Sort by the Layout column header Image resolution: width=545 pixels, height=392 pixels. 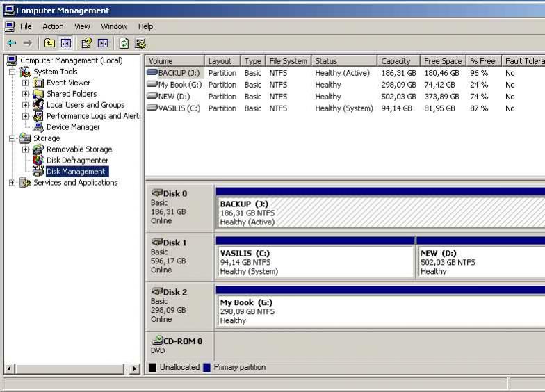[x=222, y=61]
